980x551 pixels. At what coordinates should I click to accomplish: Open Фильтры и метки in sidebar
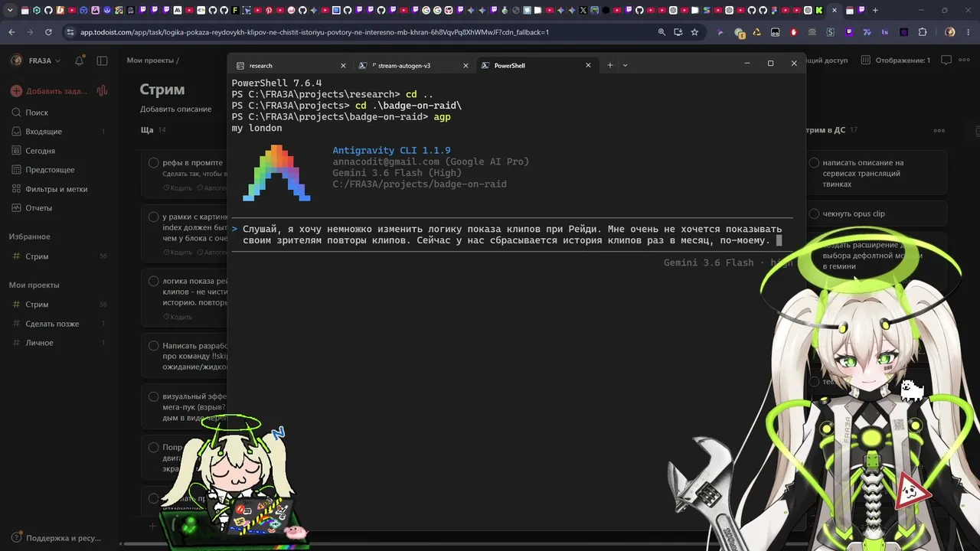(x=57, y=189)
